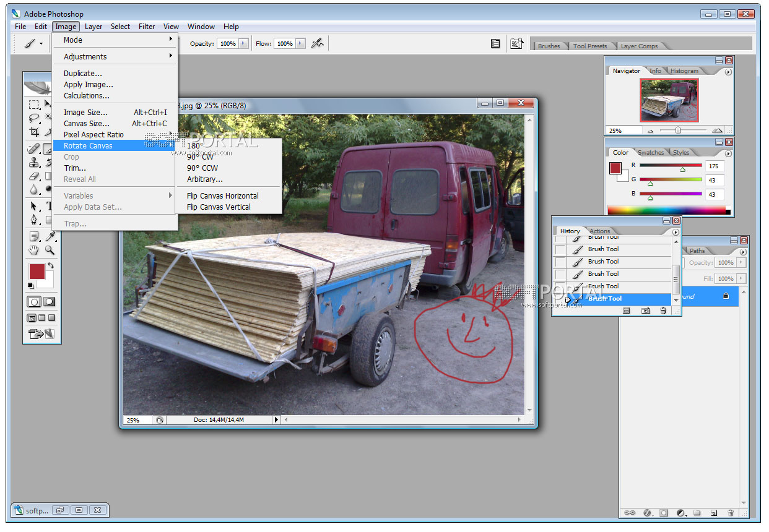Viewport: 769px width, 532px height.
Task: Switch to Standard edit mode
Action: [34, 302]
